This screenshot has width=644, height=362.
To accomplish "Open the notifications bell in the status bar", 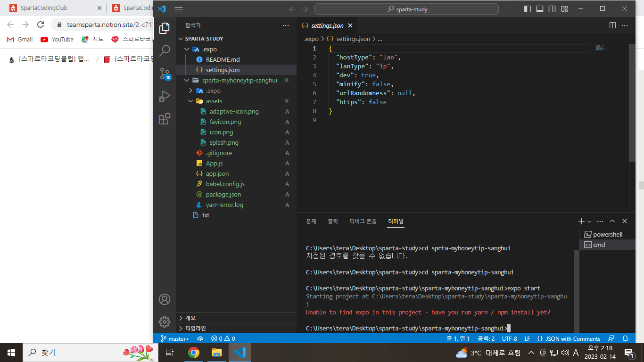I will pos(625,338).
